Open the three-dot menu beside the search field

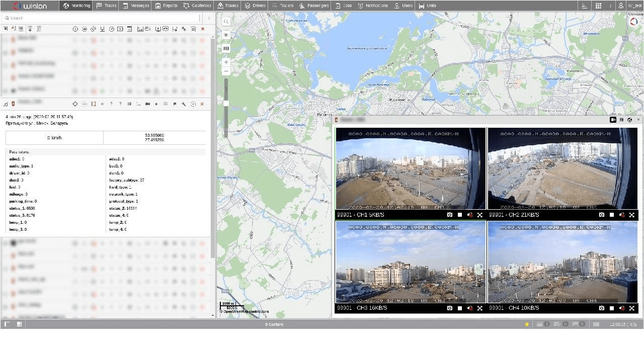(x=209, y=18)
